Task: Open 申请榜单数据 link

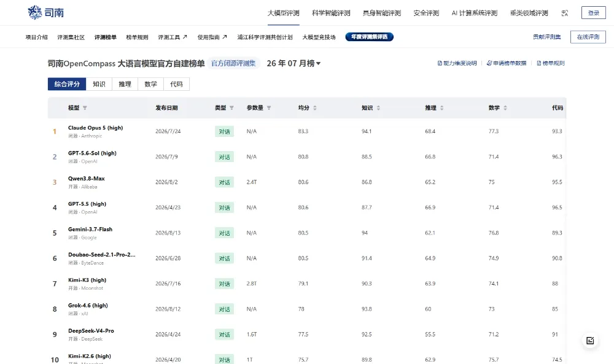Action: [507, 63]
